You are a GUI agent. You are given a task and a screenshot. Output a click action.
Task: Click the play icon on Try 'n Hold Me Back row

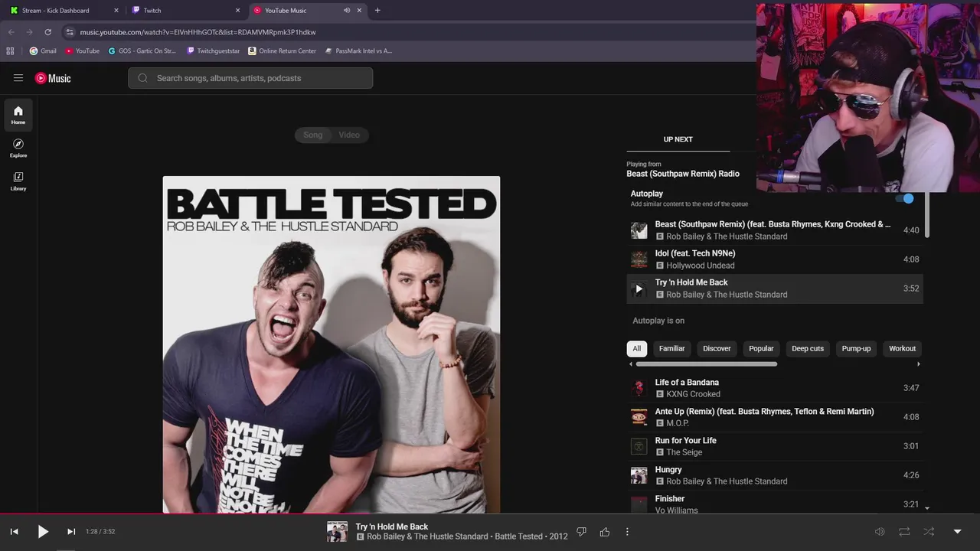click(639, 289)
